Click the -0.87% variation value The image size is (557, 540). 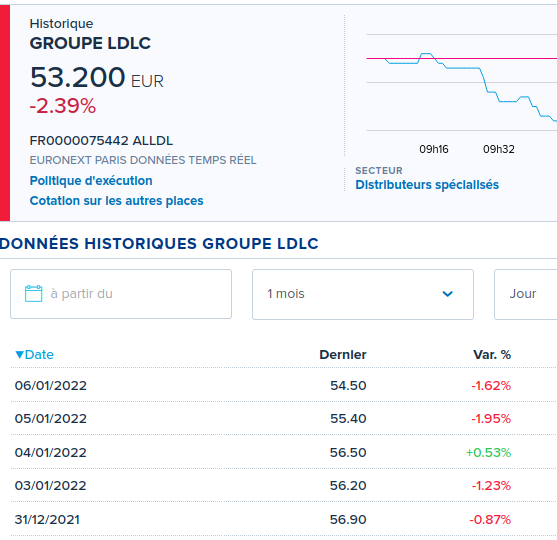pyautogui.click(x=490, y=519)
